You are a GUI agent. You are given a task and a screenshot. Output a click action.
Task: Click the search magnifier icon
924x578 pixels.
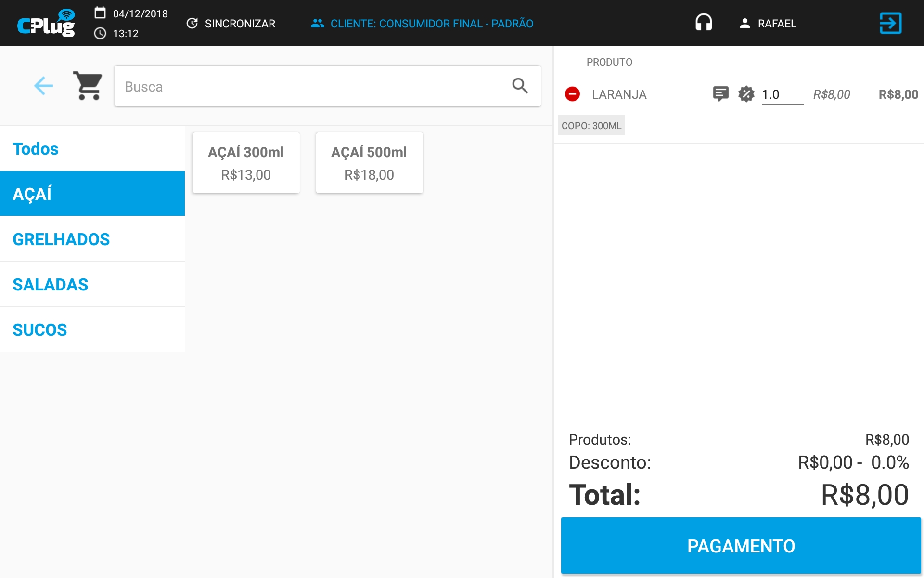pyautogui.click(x=520, y=86)
